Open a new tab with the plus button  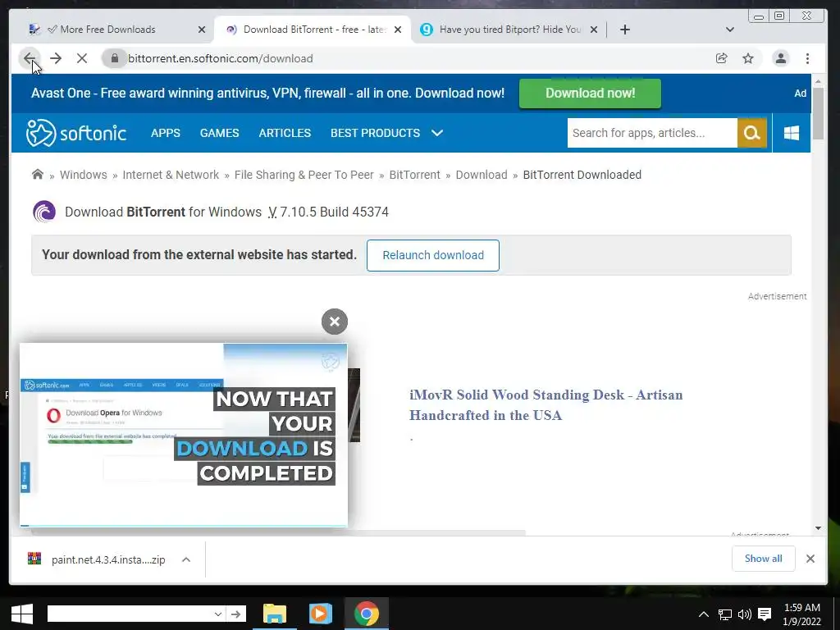coord(624,30)
